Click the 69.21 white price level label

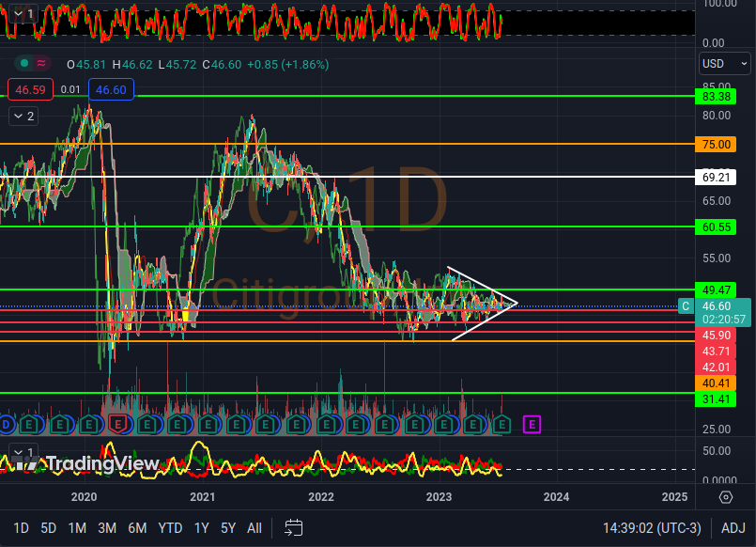tap(716, 177)
